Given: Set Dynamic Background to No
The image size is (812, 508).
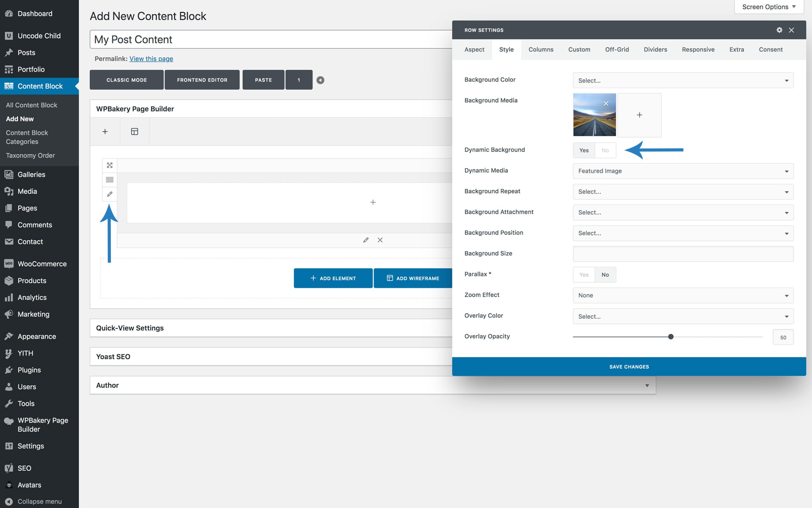Looking at the screenshot, I should [x=605, y=150].
